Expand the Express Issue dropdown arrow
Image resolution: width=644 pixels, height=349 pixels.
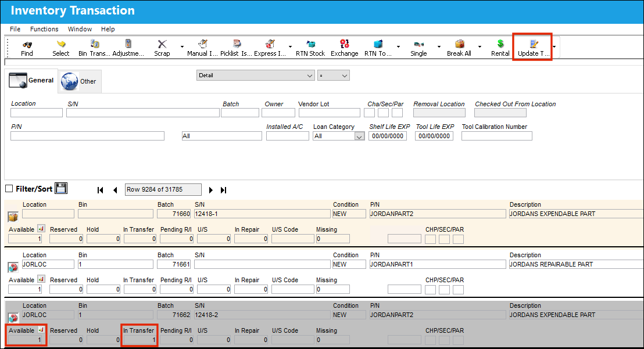coord(290,47)
